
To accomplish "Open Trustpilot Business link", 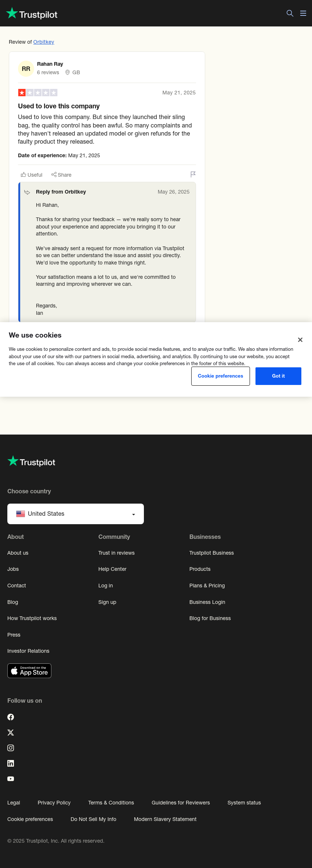I will point(211,553).
